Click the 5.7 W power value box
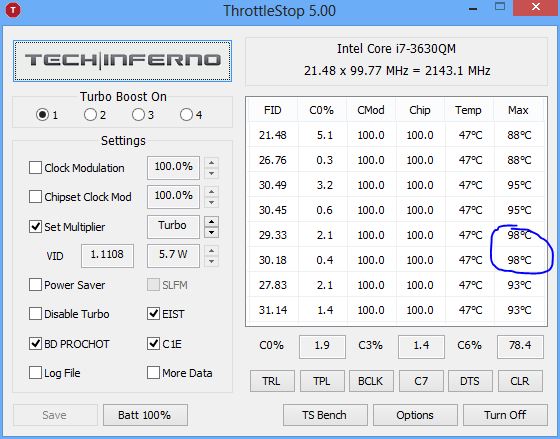 (x=173, y=255)
